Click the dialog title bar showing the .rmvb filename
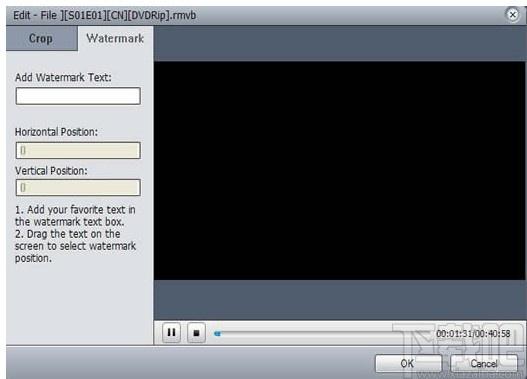Image resolution: width=527 pixels, height=379 pixels. [105, 15]
